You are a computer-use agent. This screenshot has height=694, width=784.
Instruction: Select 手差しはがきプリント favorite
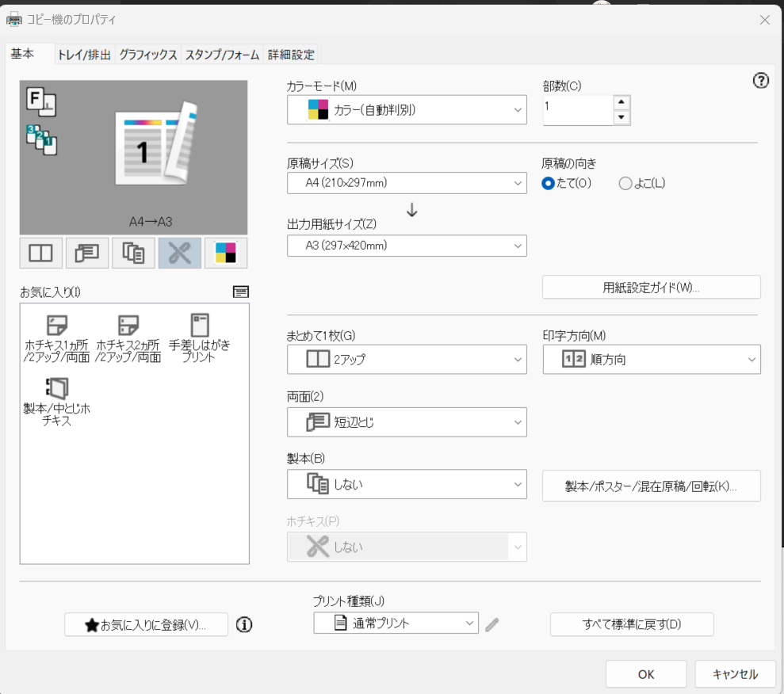pyautogui.click(x=199, y=337)
